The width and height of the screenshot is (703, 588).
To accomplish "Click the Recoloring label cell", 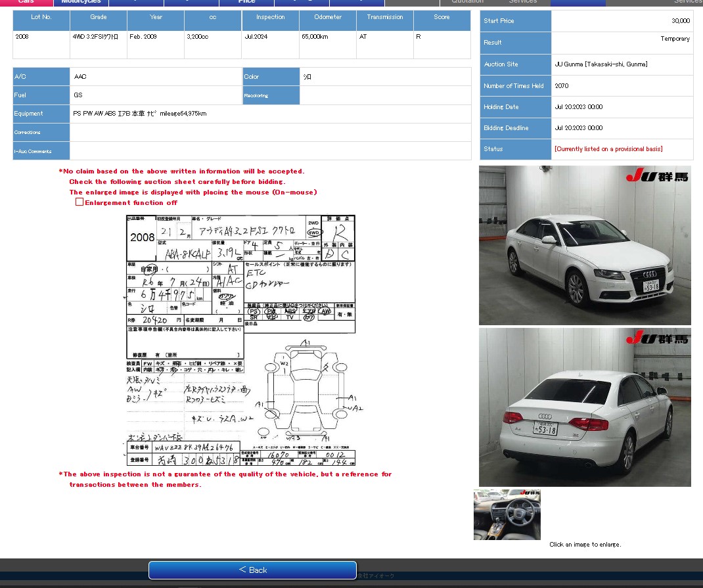I will click(x=271, y=95).
